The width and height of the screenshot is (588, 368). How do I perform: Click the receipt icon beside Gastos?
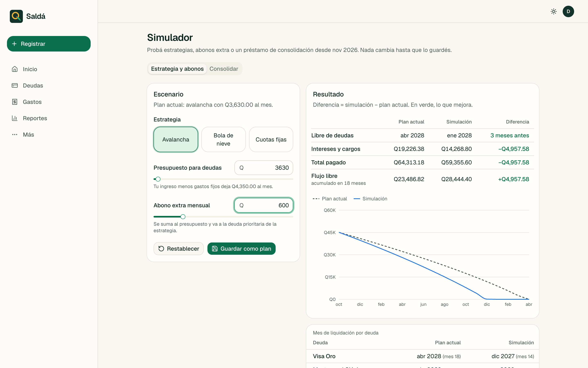(x=15, y=102)
